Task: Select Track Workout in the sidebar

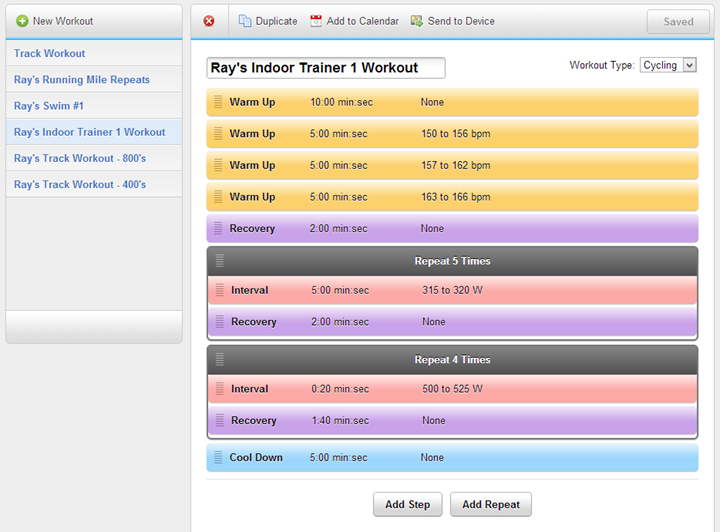Action: tap(50, 53)
